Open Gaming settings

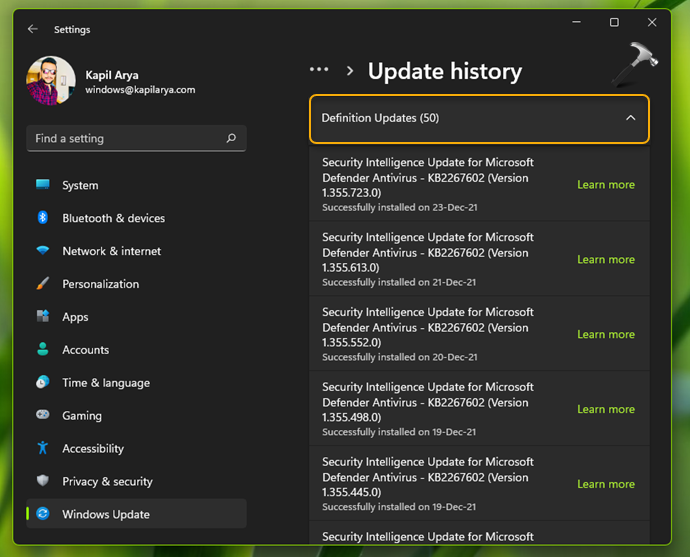coord(81,416)
